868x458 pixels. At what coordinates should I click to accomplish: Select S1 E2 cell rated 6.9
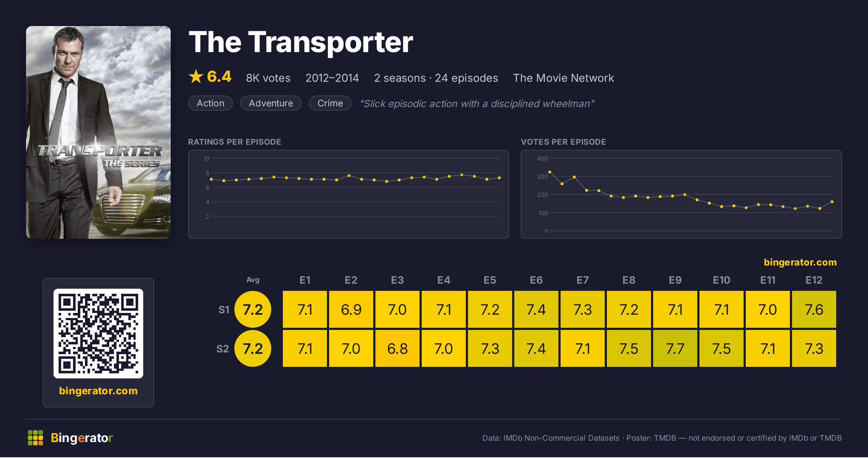(x=351, y=309)
